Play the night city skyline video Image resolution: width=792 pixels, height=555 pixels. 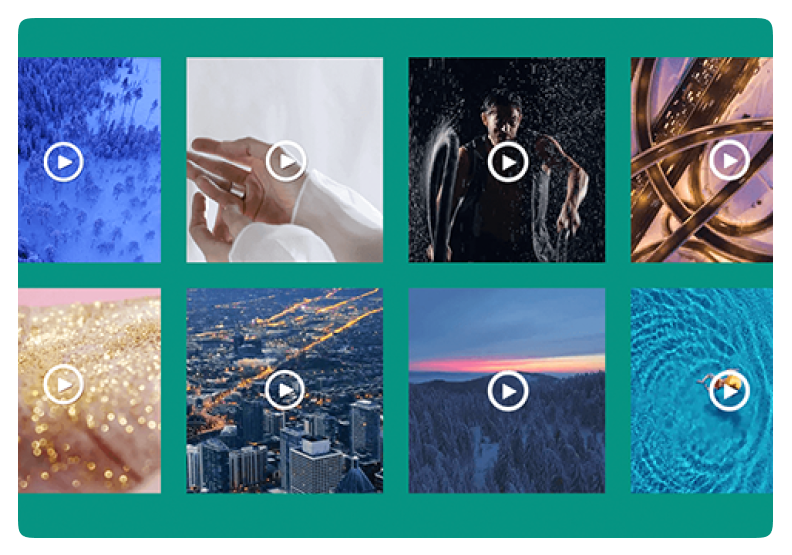pyautogui.click(x=285, y=390)
